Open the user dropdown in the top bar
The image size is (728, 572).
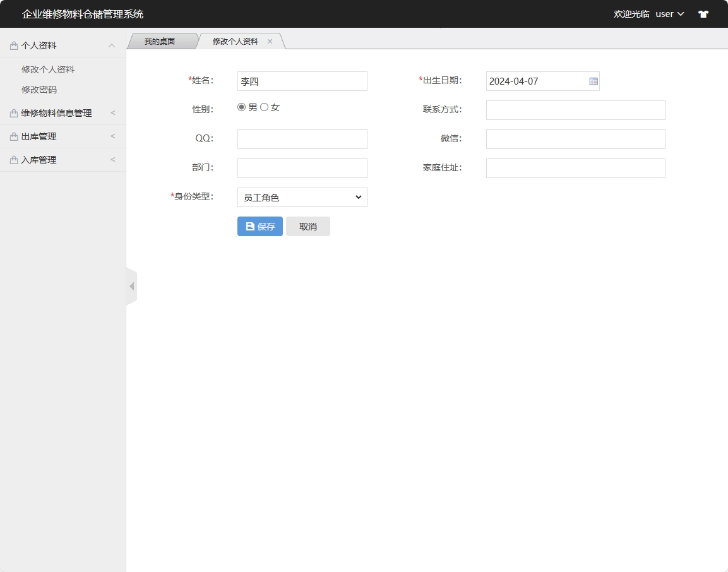point(669,13)
